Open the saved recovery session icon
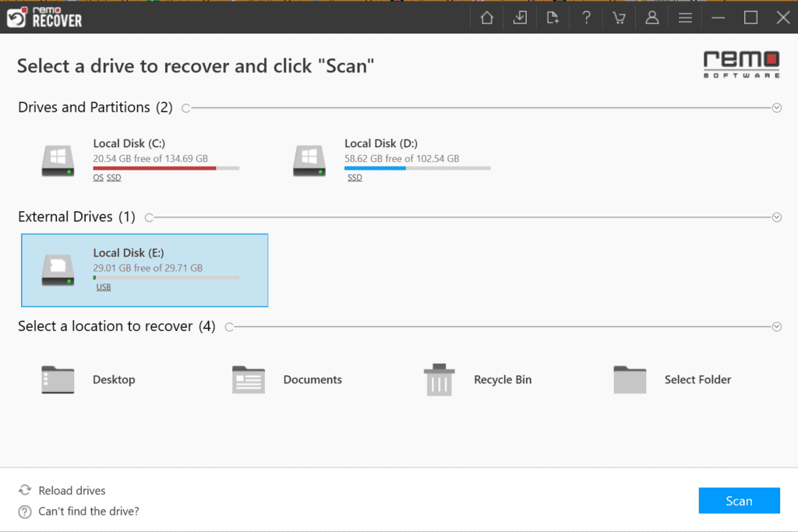This screenshot has width=798, height=532. pyautogui.click(x=520, y=16)
